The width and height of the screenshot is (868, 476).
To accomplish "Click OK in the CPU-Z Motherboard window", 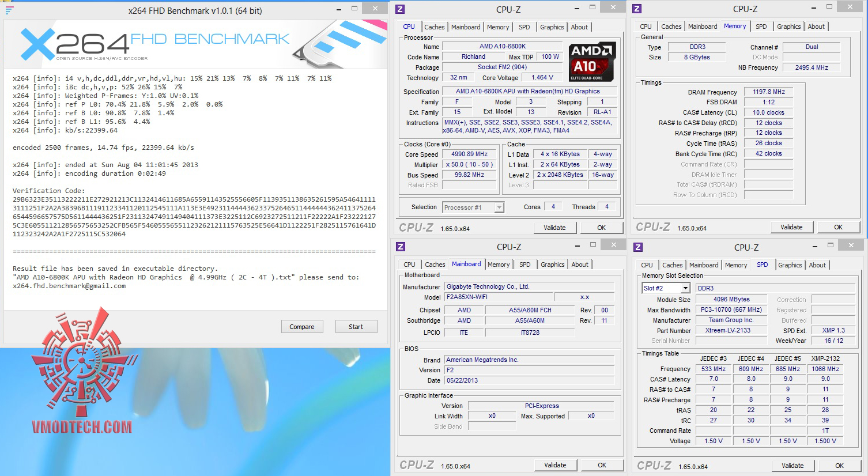I will [x=602, y=465].
